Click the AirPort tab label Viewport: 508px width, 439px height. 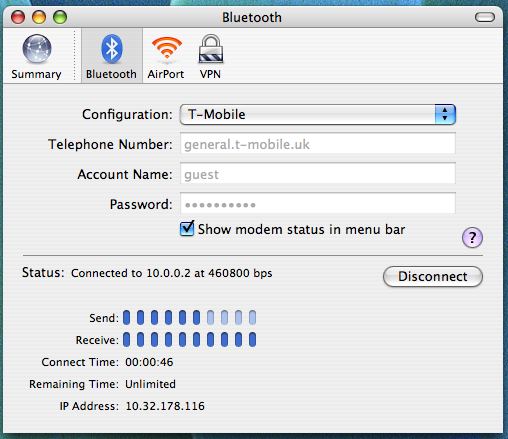(166, 74)
